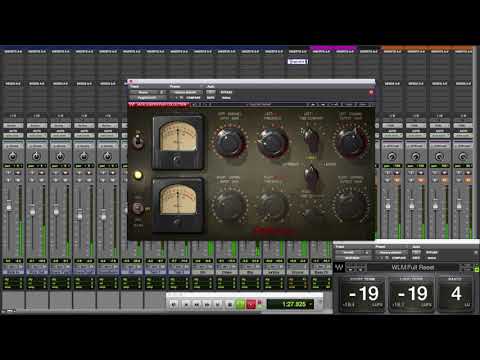Screen dimensions: 480x360
Task: Adjust the left channel output gain knob
Action: point(351,142)
